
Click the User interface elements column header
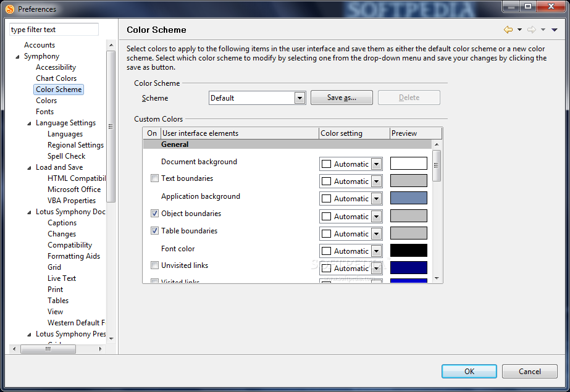240,133
